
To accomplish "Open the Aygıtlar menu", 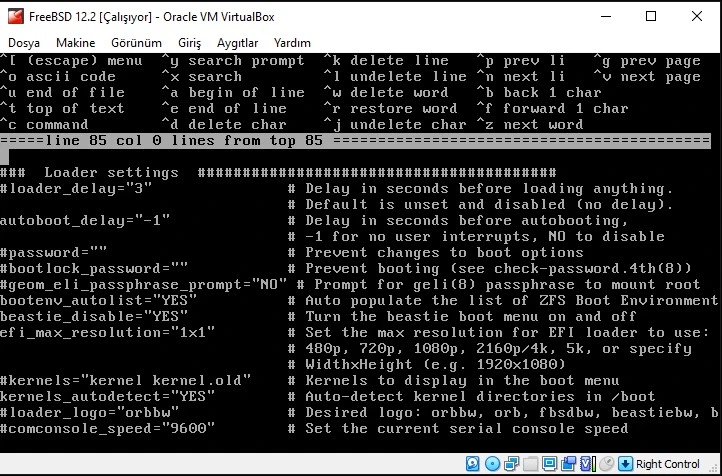I will click(x=238, y=43).
